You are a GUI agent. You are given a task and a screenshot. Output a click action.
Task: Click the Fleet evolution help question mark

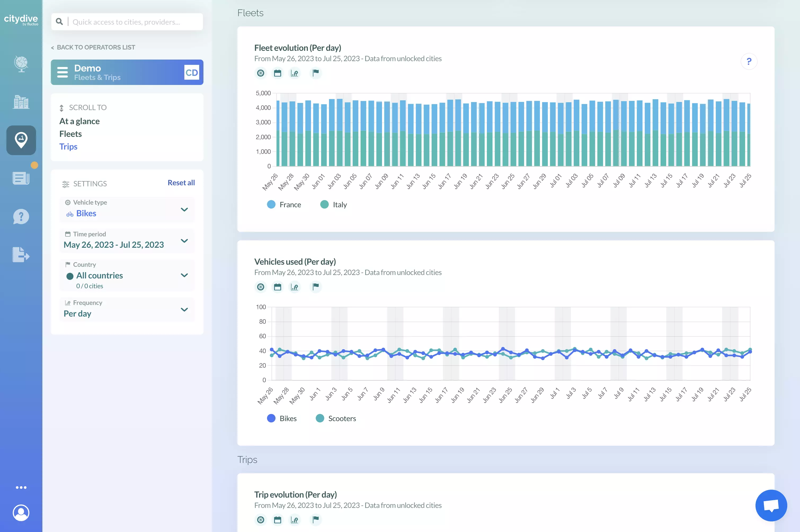pos(749,61)
